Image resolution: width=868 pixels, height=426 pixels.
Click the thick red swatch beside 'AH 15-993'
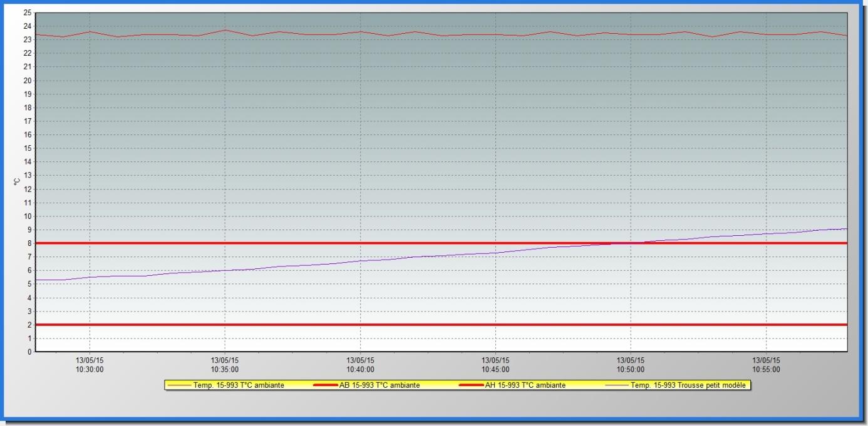pyautogui.click(x=471, y=385)
